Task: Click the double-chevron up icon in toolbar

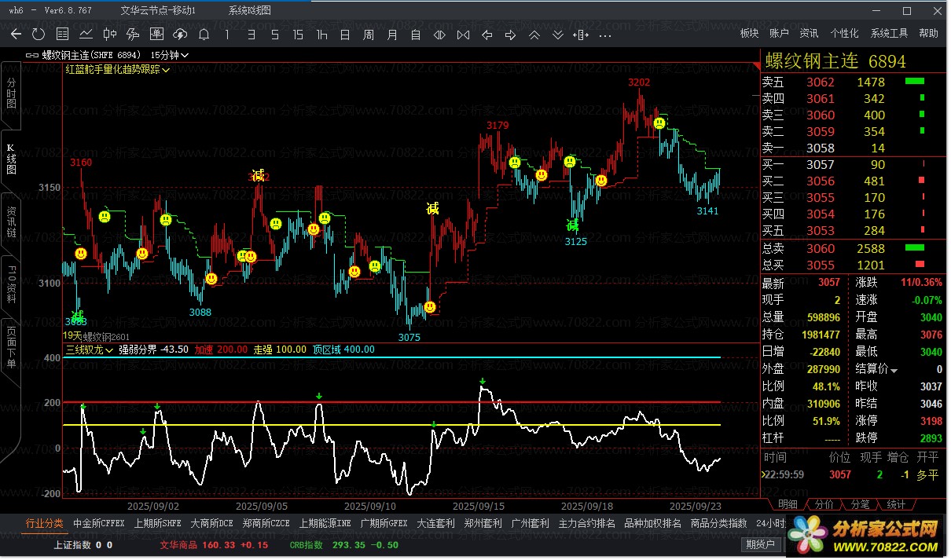Action: (534, 35)
